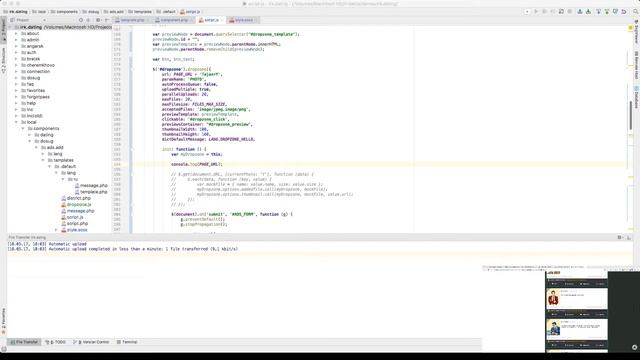Click ads.add breadcrumb in navigation bar
Viewport: 640px width, 360px height.
114,12
